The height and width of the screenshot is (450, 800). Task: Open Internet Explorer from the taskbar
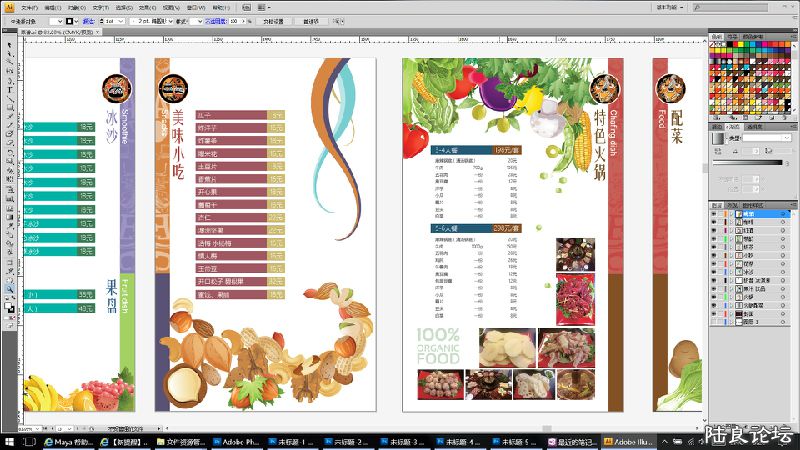[x=49, y=440]
